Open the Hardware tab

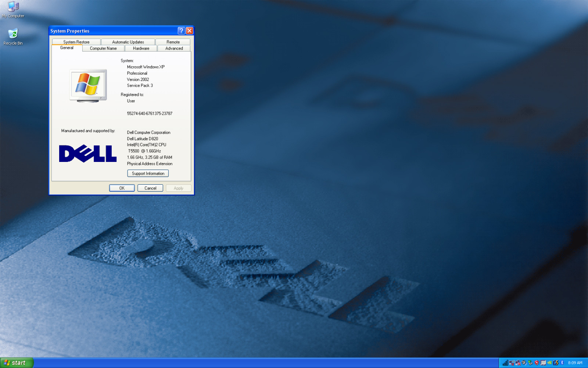tap(141, 48)
